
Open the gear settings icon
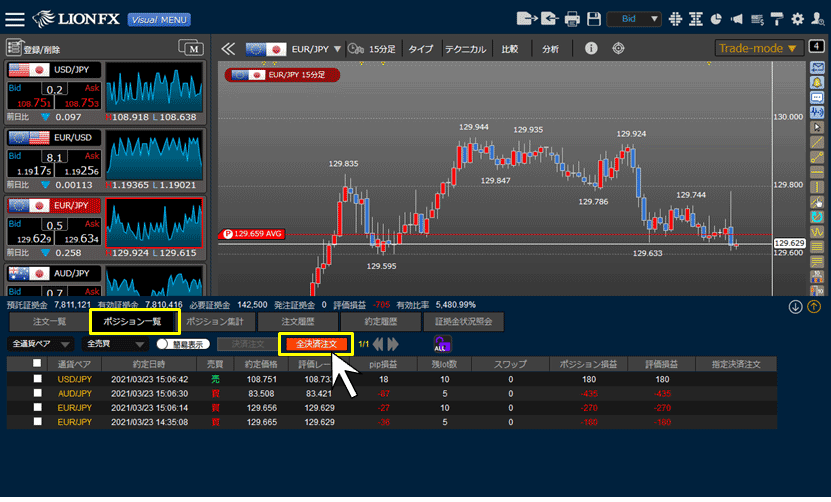798,19
